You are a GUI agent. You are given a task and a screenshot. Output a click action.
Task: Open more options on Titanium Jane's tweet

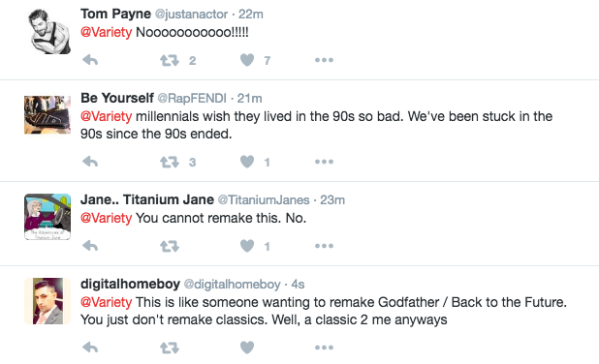point(324,246)
